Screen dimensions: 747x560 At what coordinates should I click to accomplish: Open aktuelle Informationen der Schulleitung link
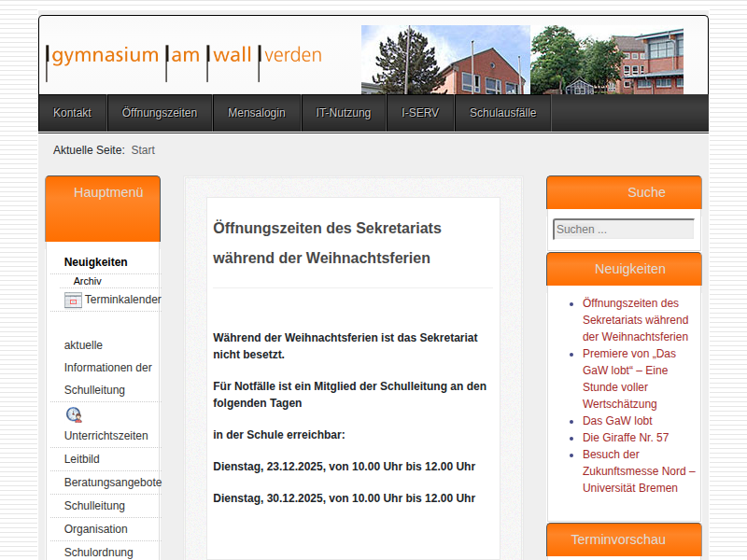pos(107,368)
